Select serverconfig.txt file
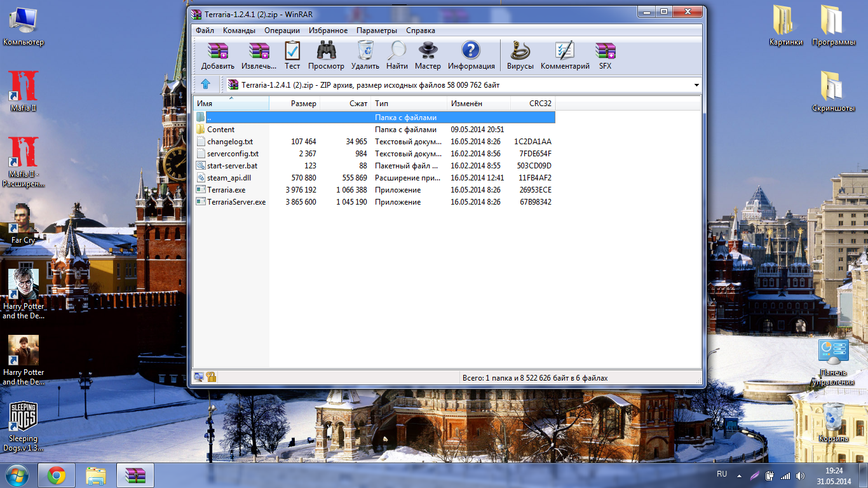The image size is (868, 488). (374, 154)
